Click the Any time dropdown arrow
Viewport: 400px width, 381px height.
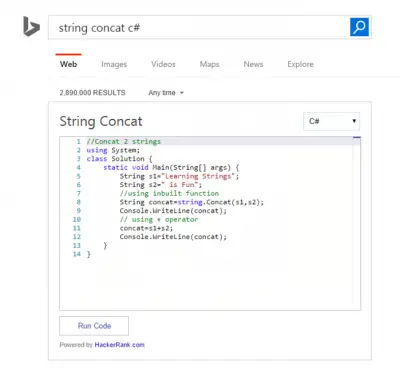pyautogui.click(x=182, y=93)
